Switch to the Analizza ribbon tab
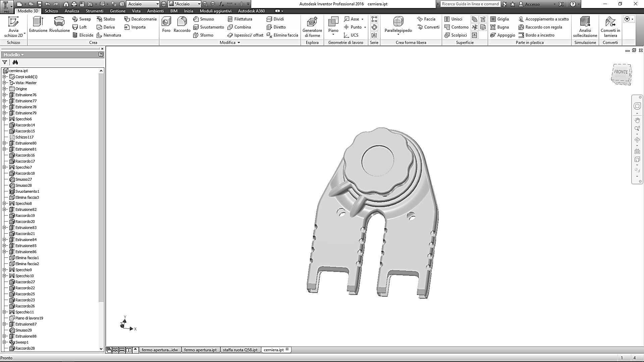The width and height of the screenshot is (644, 362). 72,11
